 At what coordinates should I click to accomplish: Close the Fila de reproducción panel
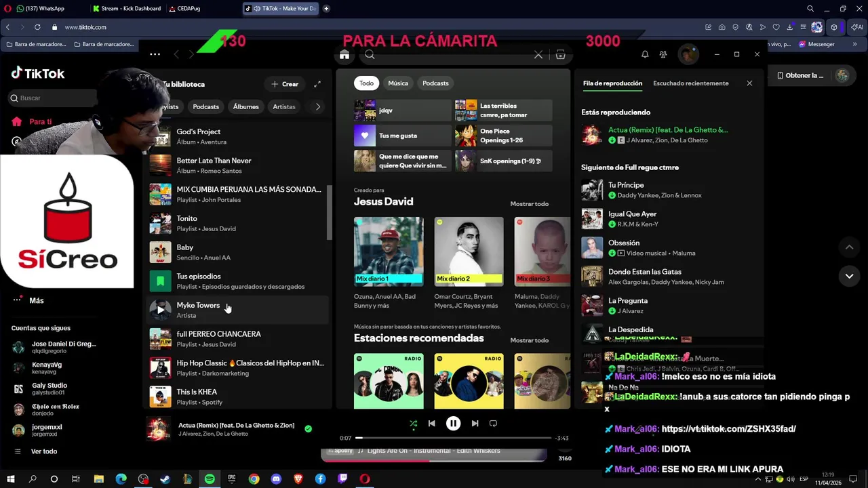[x=749, y=83]
